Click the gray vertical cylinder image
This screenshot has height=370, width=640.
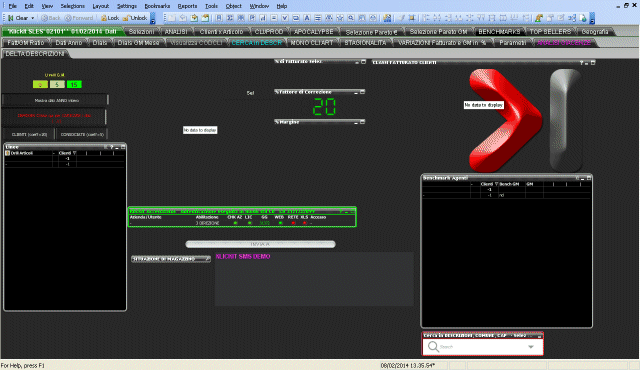(565, 120)
